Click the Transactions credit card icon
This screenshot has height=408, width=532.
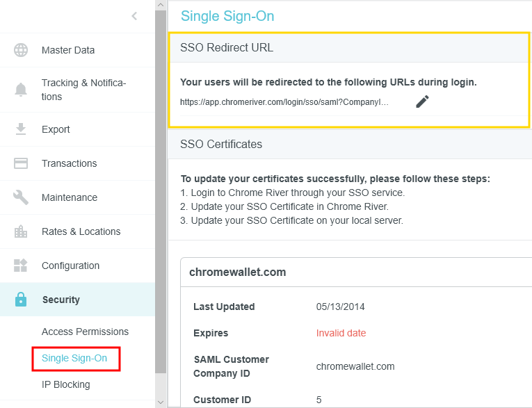(21, 163)
